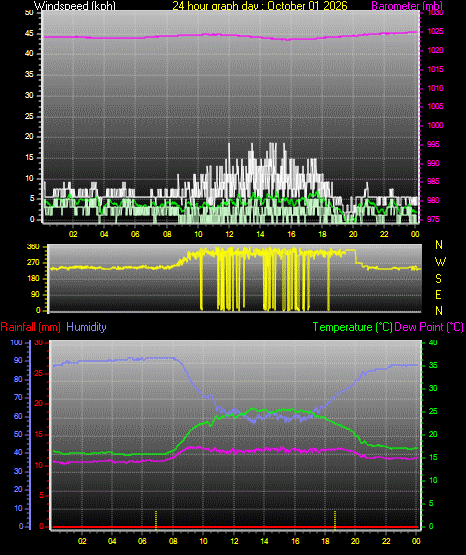The image size is (466, 555).
Task: Click yellow dotted marker between hours 18 and 20
Action: coord(335,520)
